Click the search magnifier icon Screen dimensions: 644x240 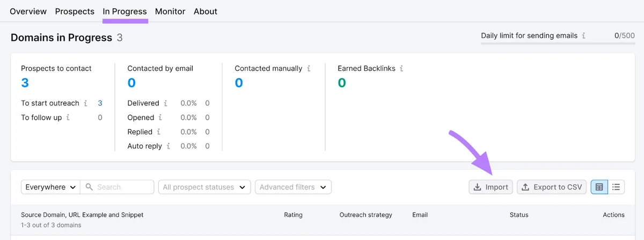tap(89, 187)
